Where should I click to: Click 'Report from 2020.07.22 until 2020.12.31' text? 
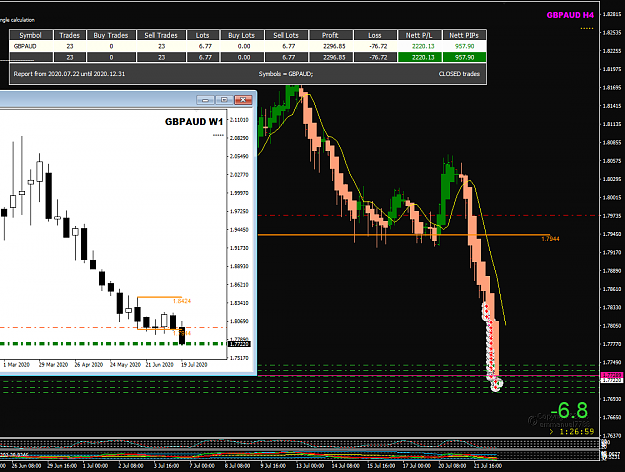pyautogui.click(x=69, y=74)
